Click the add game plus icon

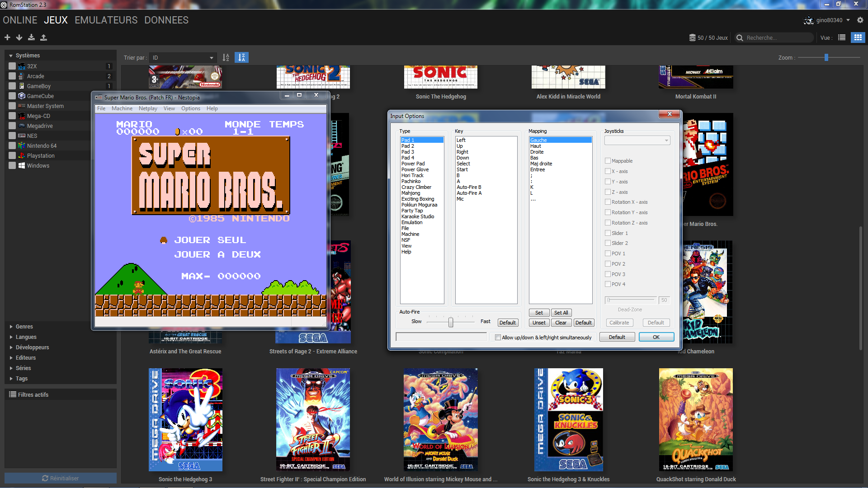[x=7, y=38]
